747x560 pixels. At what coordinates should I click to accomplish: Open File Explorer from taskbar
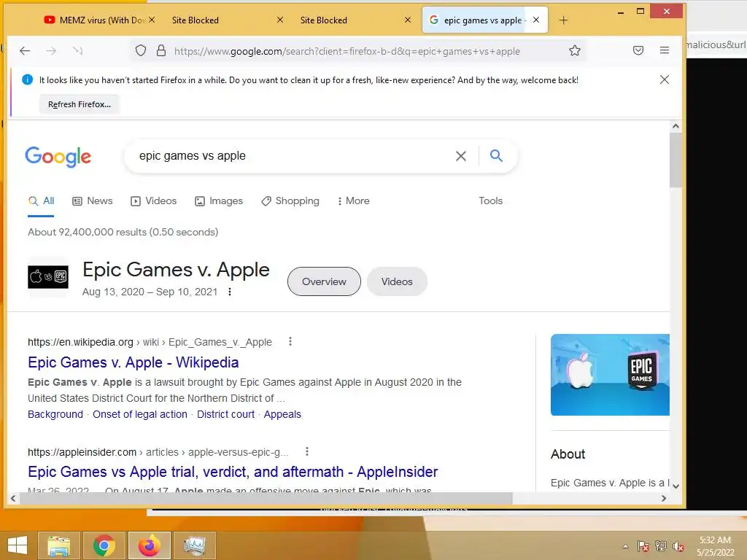(59, 545)
